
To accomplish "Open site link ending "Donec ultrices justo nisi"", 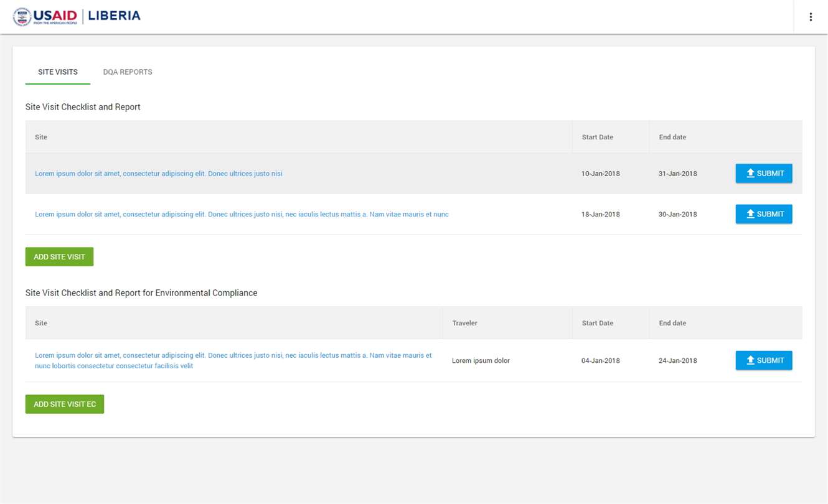I will click(x=159, y=174).
